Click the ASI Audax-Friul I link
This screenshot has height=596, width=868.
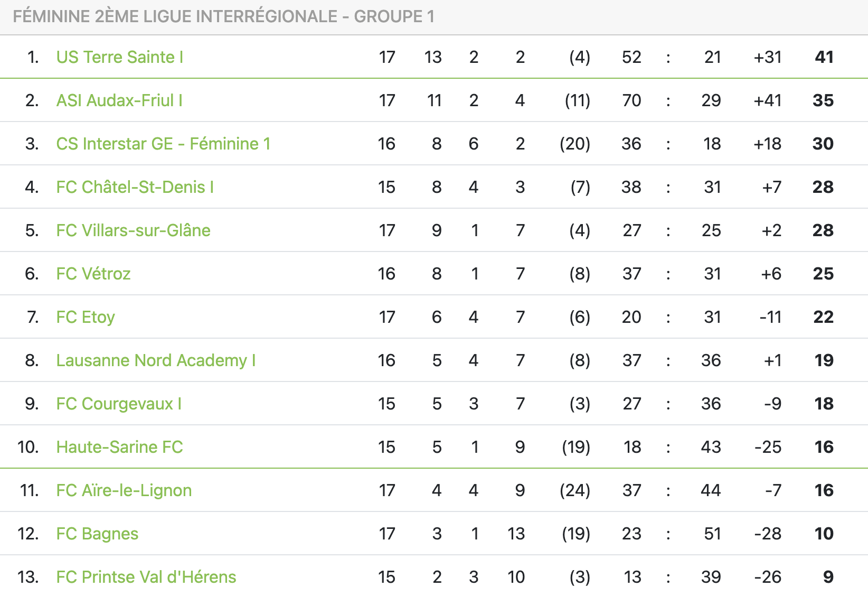119,100
